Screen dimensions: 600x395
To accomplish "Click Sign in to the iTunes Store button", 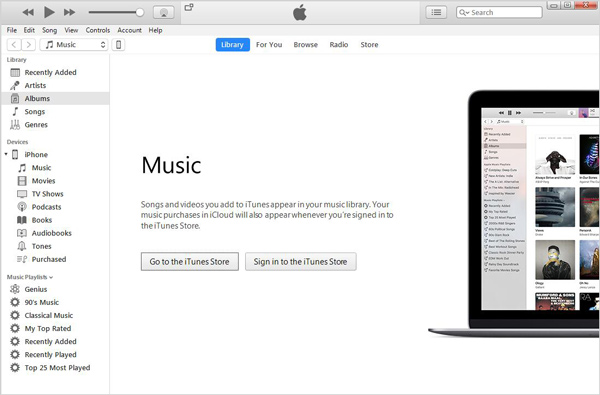I will 301,261.
